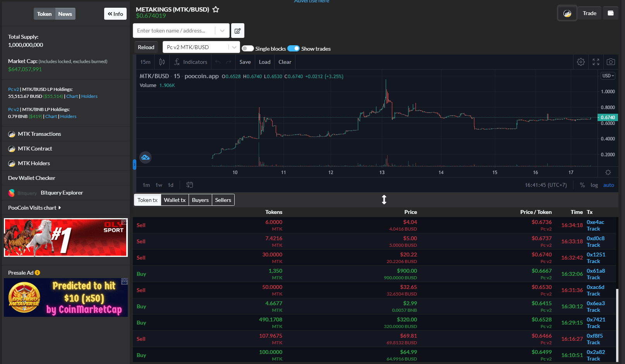
Task: Expand the PooCoin Visits chart section
Action: 34,208
